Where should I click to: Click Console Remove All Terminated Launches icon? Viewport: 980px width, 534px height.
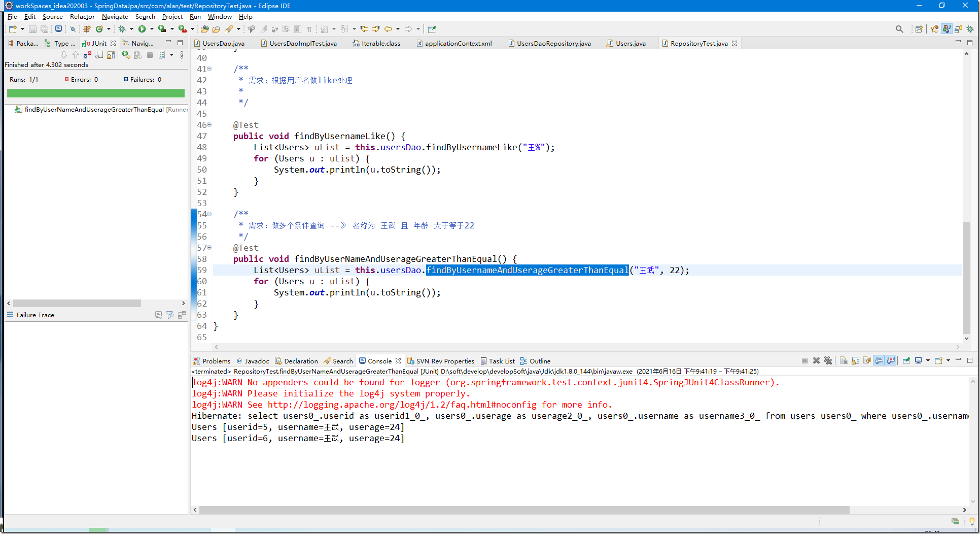pyautogui.click(x=828, y=361)
